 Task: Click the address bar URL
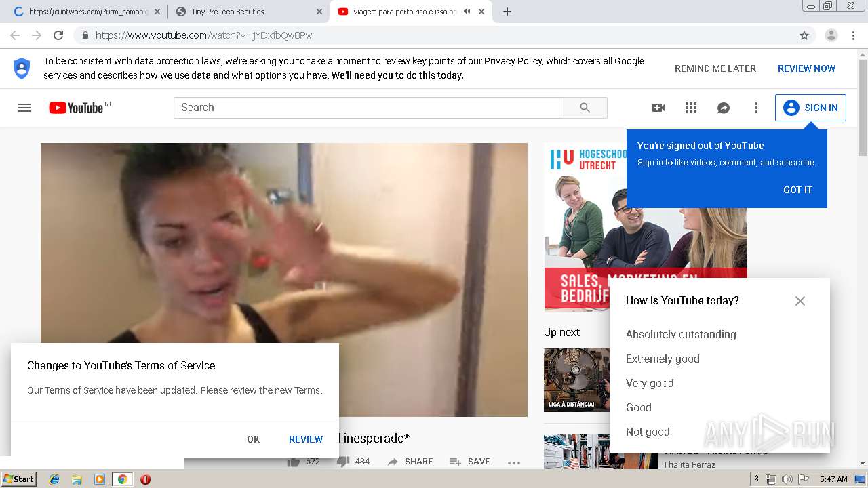203,35
